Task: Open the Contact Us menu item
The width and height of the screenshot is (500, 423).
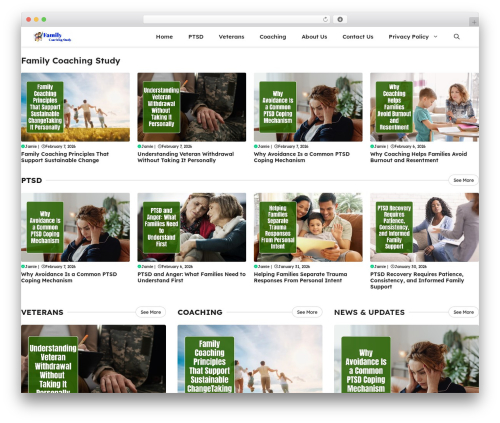Action: pos(358,37)
